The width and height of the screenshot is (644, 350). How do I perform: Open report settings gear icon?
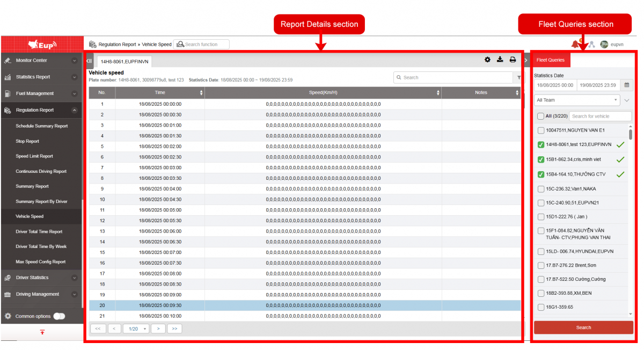pyautogui.click(x=487, y=60)
